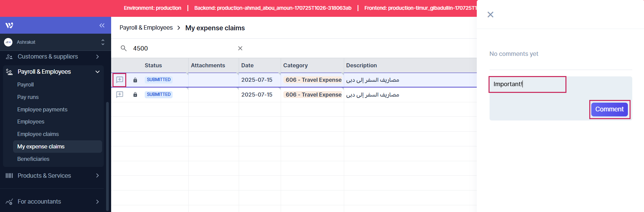This screenshot has height=212, width=644.
Task: Clear the search field with X icon
Action: point(240,48)
